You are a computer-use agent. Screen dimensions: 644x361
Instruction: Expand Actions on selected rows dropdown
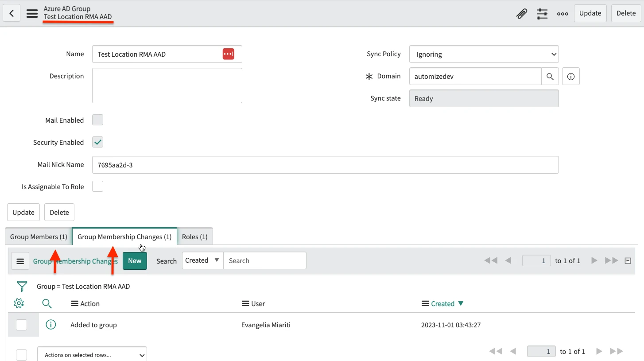click(x=92, y=355)
